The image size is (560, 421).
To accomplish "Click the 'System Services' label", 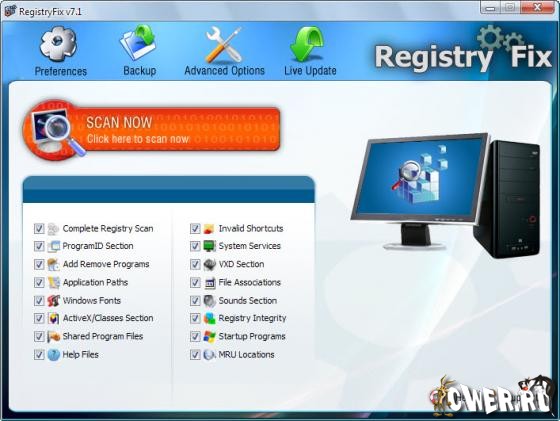I will [250, 246].
